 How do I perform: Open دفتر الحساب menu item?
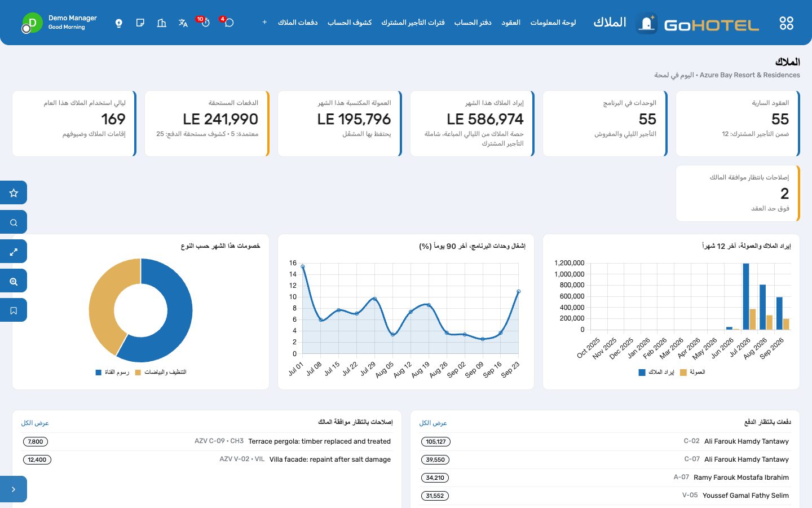coord(473,23)
